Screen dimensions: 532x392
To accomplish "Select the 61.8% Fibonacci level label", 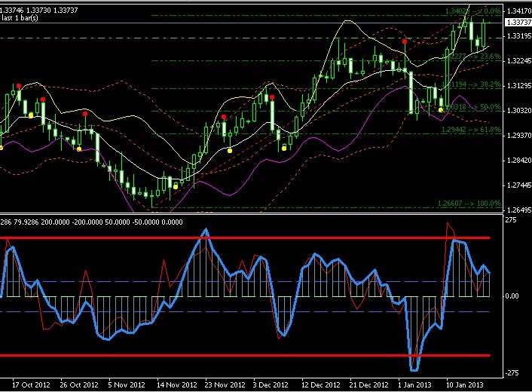I will point(471,130).
